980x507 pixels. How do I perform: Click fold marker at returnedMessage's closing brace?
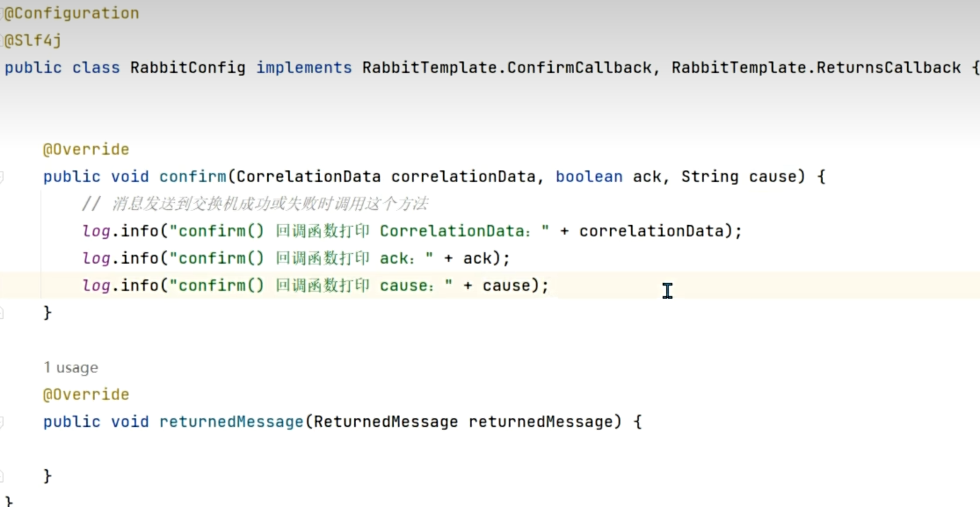coord(2,476)
